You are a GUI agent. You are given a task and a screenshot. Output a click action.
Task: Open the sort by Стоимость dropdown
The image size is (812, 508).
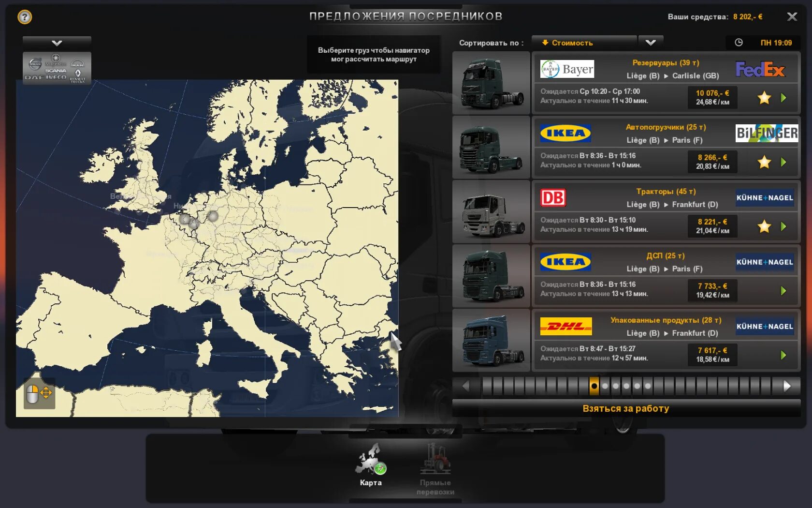584,43
